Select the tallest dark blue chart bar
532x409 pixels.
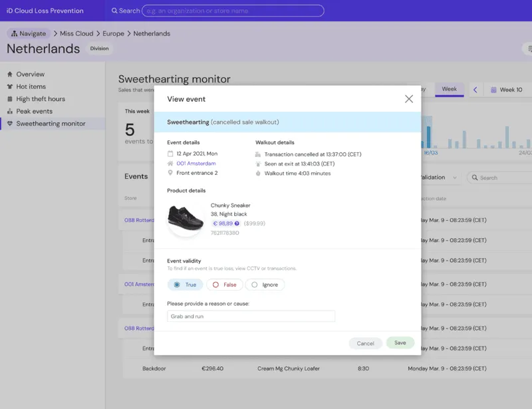[x=428, y=137]
